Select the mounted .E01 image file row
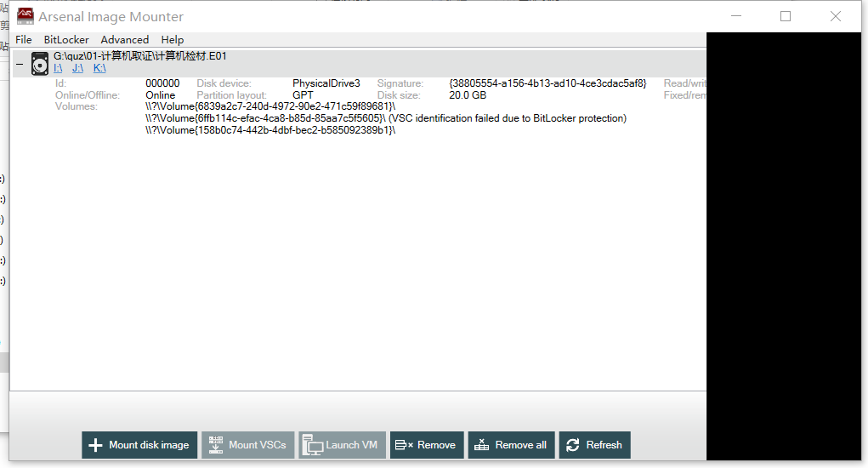The height and width of the screenshot is (468, 868). coord(140,56)
